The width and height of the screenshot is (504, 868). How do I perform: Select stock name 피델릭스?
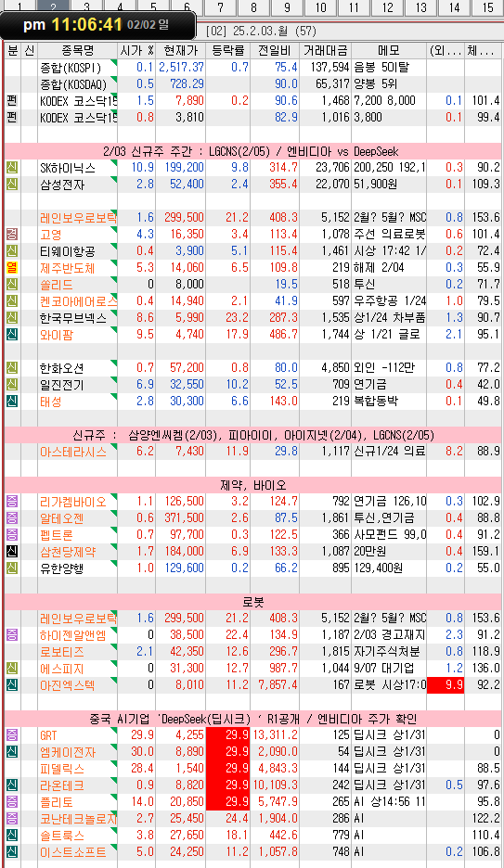point(62,769)
